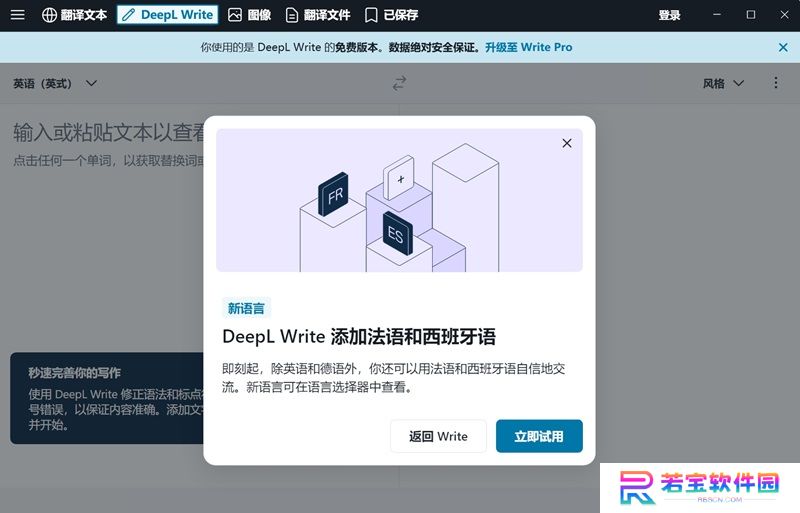Close the new languages dialog
The image size is (800, 513).
tap(567, 143)
